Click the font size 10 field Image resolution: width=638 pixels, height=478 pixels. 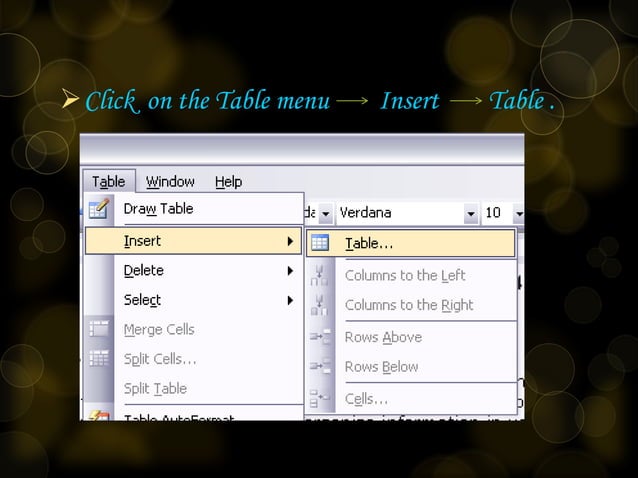pos(497,213)
